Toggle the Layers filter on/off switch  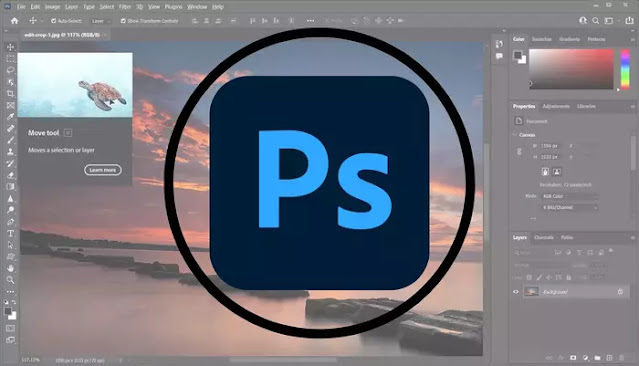[x=611, y=251]
